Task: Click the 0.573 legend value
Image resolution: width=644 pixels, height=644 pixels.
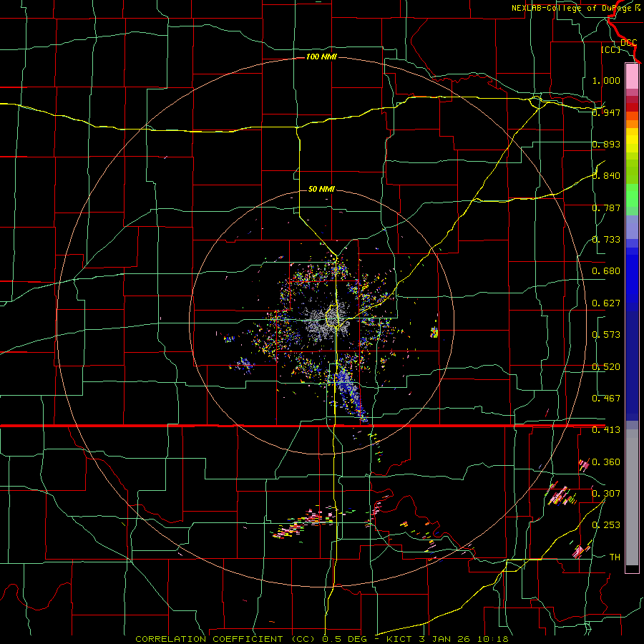Action: pos(606,335)
